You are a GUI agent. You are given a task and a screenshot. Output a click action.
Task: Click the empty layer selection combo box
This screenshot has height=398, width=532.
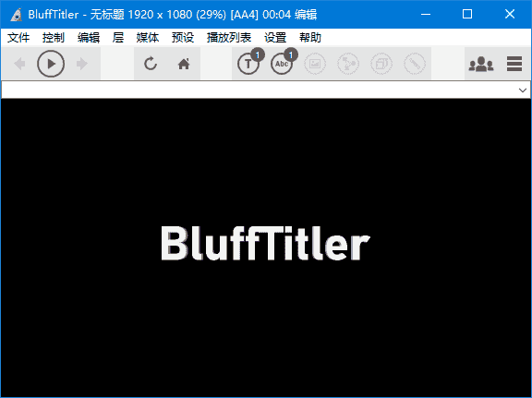(266, 90)
